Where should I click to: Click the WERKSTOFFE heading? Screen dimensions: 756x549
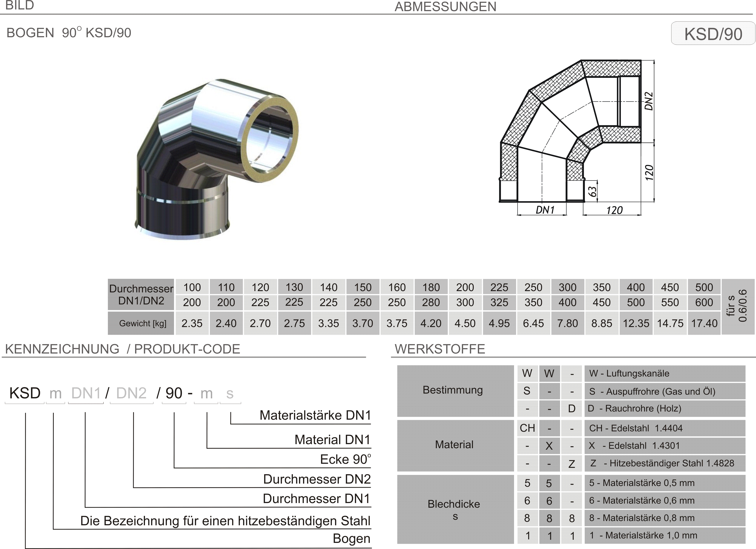pos(440,349)
